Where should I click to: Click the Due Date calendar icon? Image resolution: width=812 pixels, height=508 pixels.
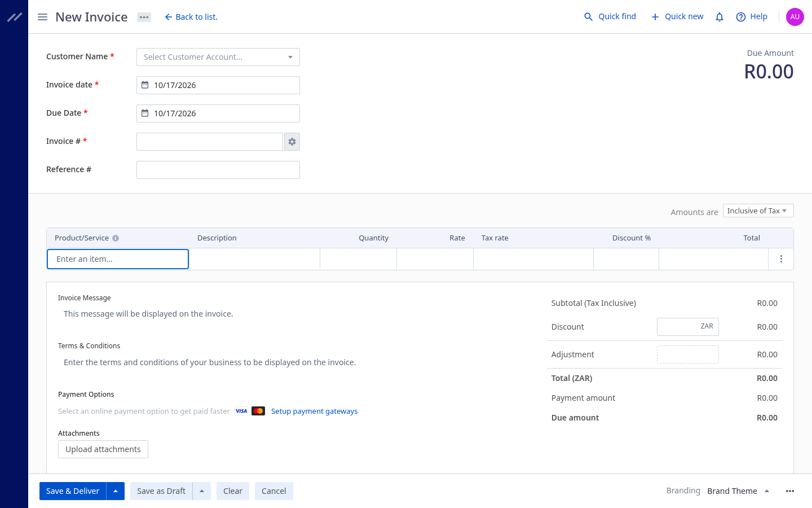(145, 113)
